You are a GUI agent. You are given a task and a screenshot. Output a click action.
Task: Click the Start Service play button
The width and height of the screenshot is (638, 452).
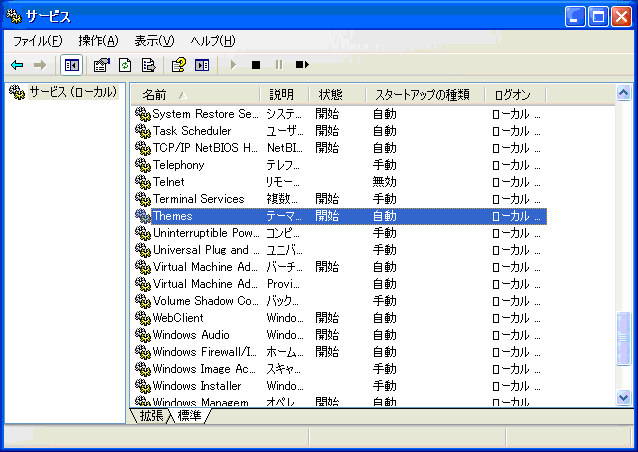[x=233, y=65]
